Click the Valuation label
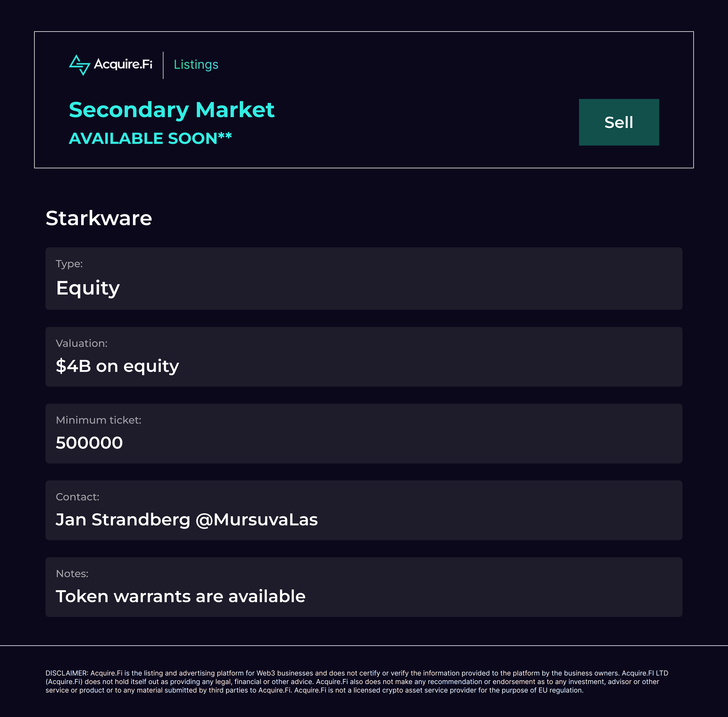 pyautogui.click(x=82, y=343)
